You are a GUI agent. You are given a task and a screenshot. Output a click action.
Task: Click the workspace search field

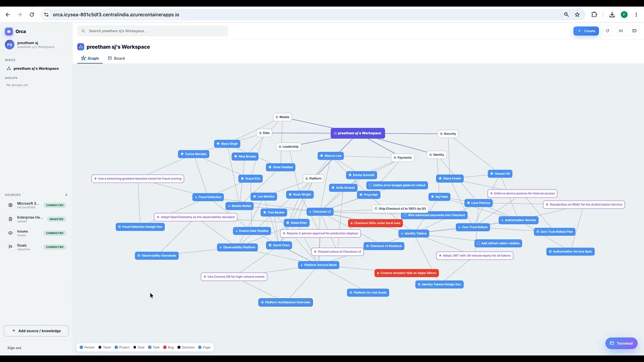pyautogui.click(x=152, y=31)
